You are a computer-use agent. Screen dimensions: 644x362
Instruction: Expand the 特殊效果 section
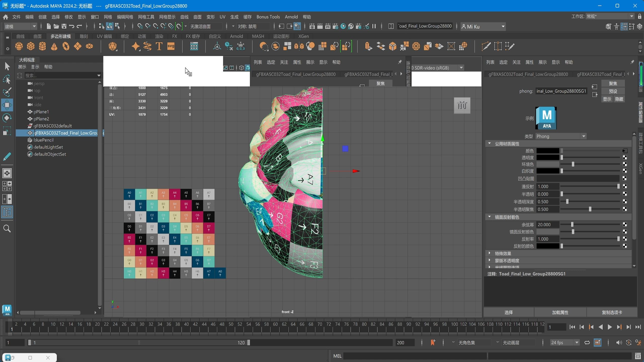point(489,253)
